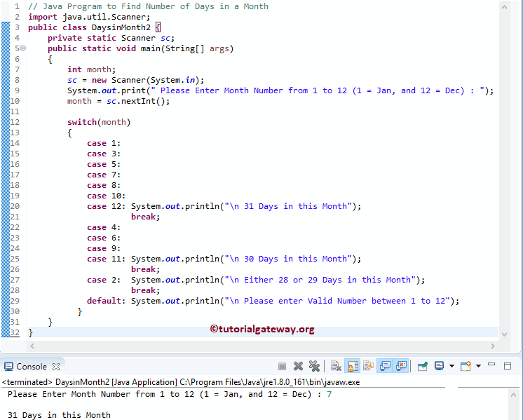
Task: Click the Open Console icon
Action: [466, 366]
